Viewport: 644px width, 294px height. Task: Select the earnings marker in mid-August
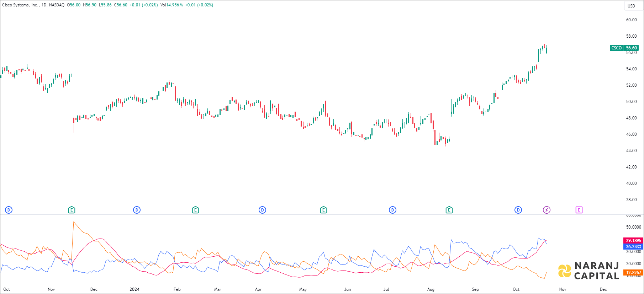pos(449,210)
